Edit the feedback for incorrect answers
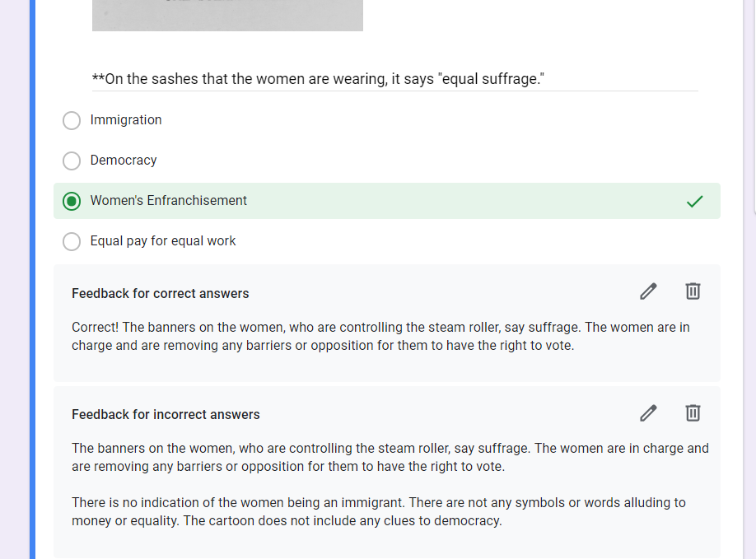 point(648,412)
